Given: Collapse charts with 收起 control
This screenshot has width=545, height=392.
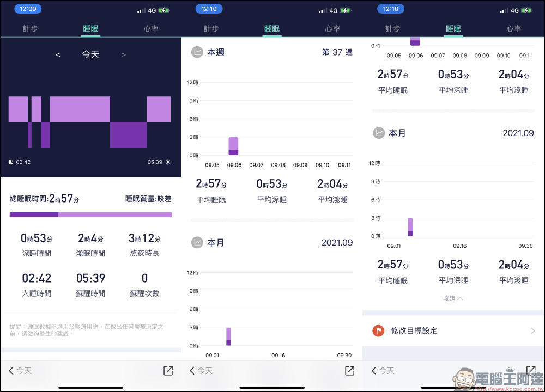Looking at the screenshot, I should pos(453,298).
